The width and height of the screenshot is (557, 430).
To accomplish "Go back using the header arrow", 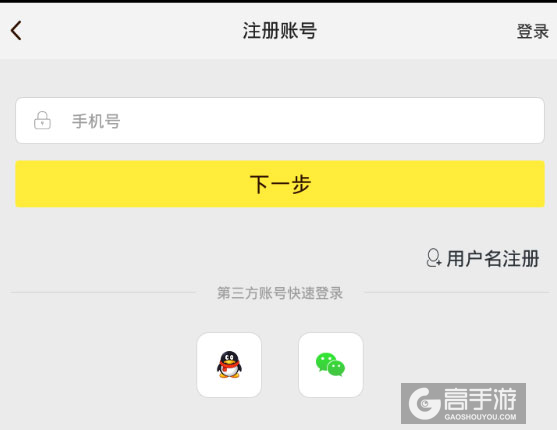I will 16,31.
